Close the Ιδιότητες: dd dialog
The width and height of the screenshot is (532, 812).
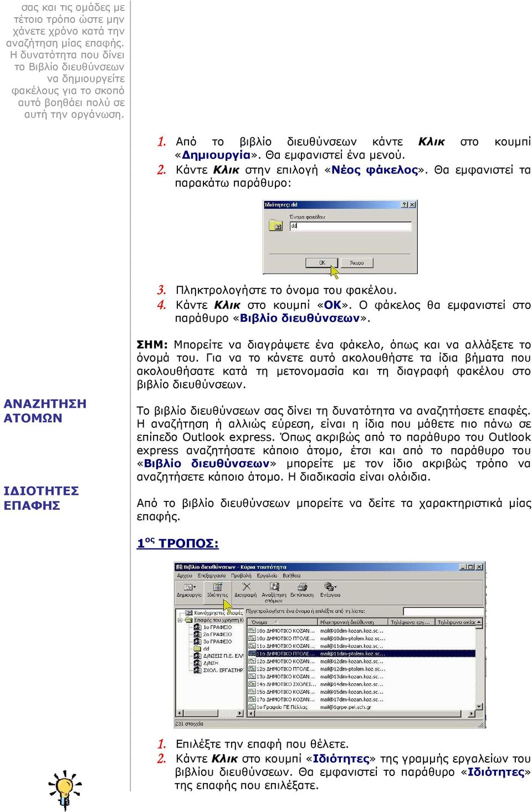click(x=412, y=205)
